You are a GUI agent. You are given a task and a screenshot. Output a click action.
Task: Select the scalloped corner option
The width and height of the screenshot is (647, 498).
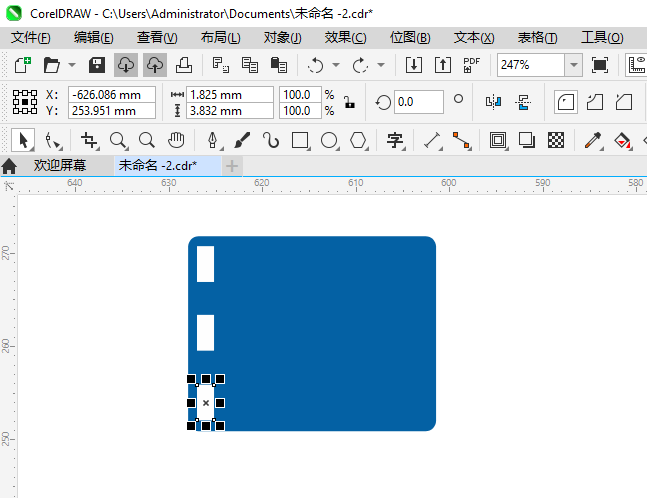tap(595, 102)
